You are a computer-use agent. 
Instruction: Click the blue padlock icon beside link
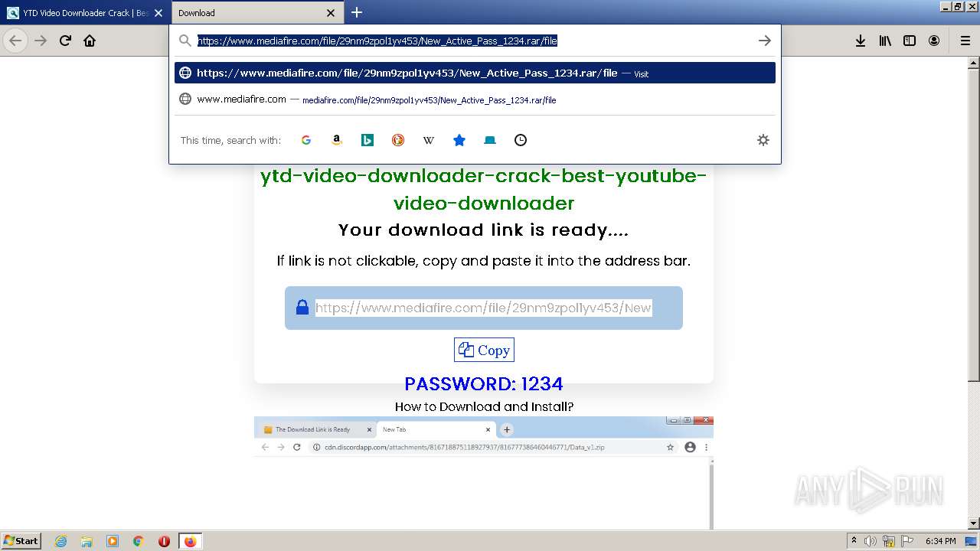tap(302, 307)
